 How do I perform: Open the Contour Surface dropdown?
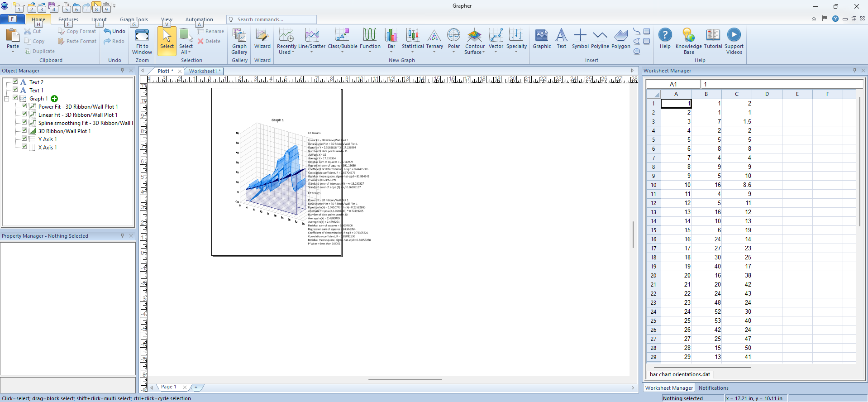click(x=475, y=41)
